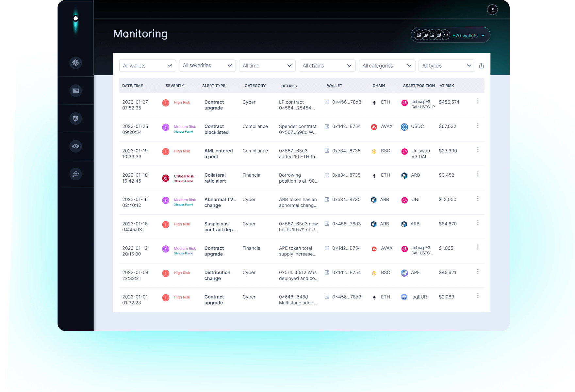Click the IS profile avatar at top right
575x392 pixels.
tap(492, 9)
